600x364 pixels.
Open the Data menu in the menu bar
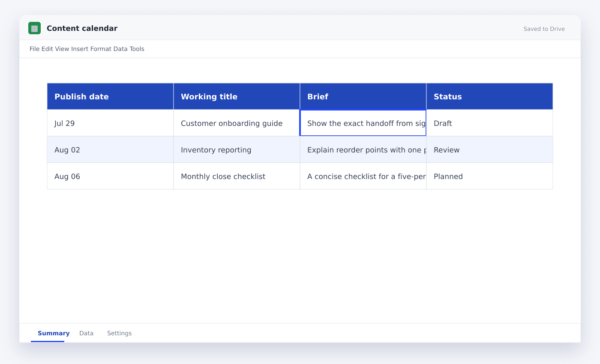tap(120, 49)
